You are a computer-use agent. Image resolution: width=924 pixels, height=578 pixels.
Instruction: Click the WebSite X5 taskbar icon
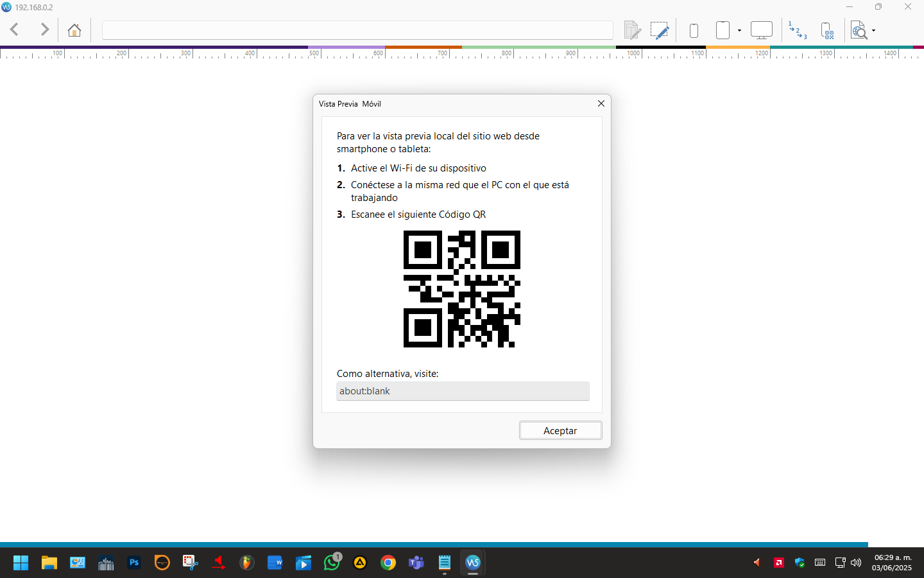pyautogui.click(x=473, y=563)
